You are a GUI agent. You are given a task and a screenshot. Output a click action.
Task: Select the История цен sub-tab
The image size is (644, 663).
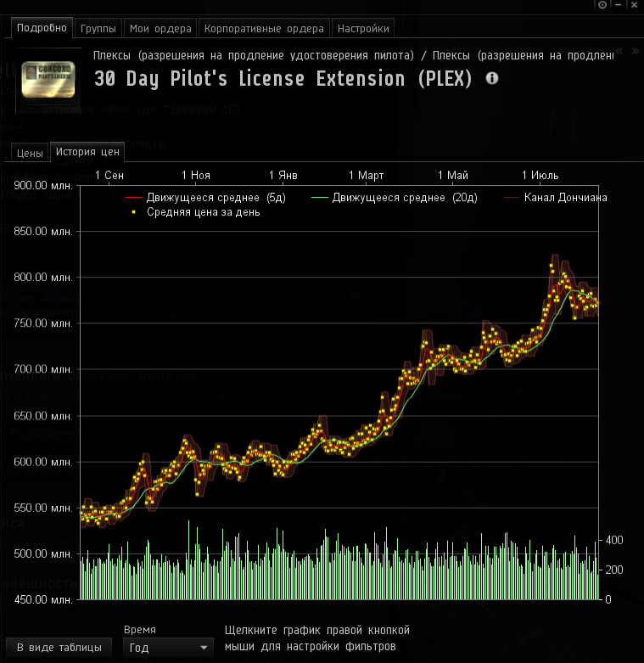[87, 152]
